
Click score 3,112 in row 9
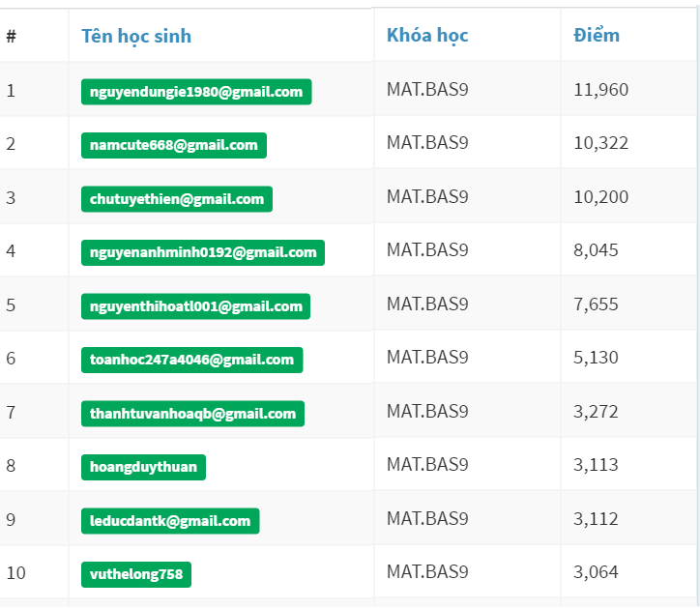(596, 519)
